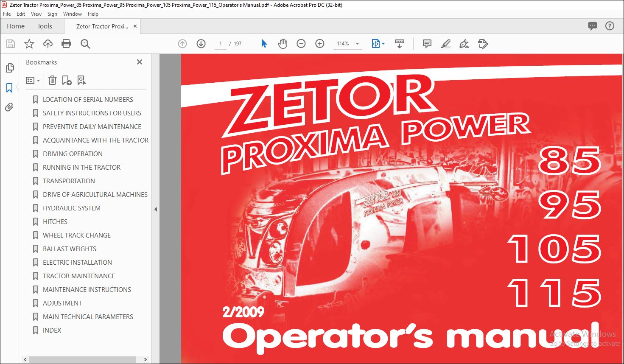Activate the Hand pan tool

click(x=283, y=44)
